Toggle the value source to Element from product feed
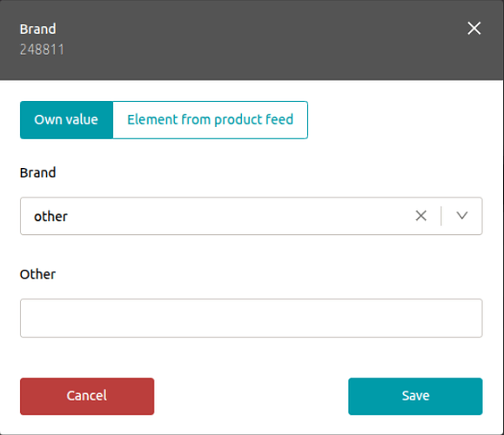Viewport: 504px width, 435px height. pyautogui.click(x=210, y=120)
